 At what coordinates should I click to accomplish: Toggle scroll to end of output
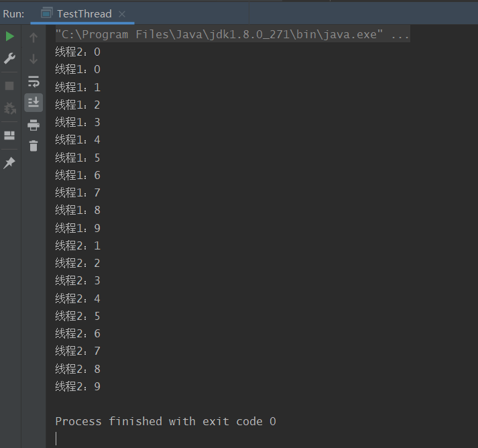pyautogui.click(x=34, y=103)
